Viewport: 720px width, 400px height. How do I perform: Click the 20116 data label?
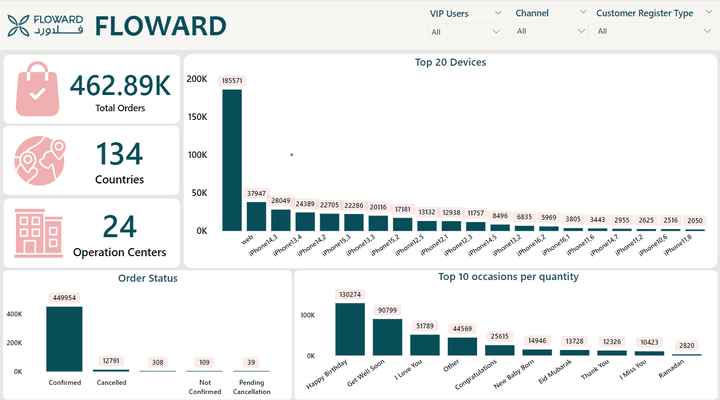(378, 207)
